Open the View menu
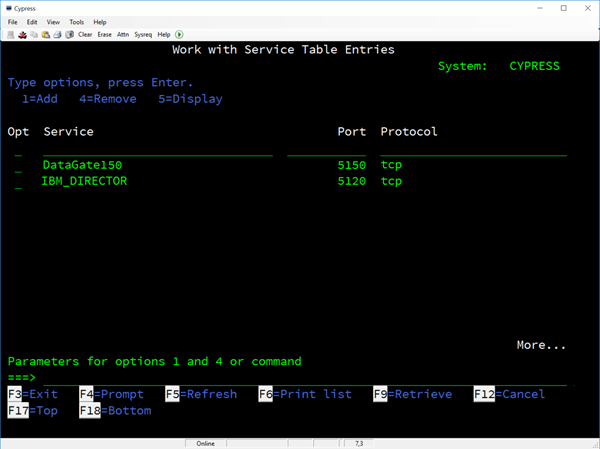The width and height of the screenshot is (600, 449). click(53, 22)
